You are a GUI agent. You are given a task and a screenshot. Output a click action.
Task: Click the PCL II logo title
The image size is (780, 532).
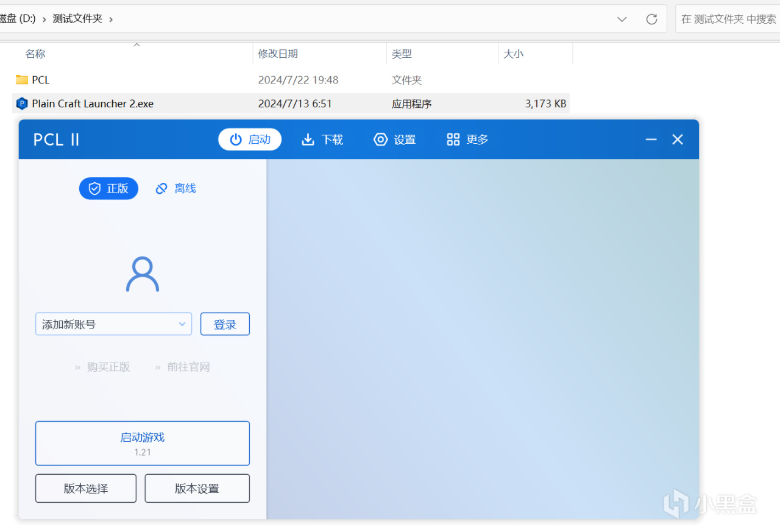coord(57,140)
